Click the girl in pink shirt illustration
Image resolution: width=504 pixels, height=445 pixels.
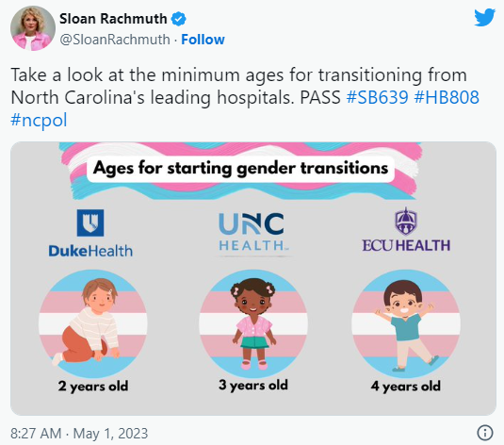pos(253,323)
